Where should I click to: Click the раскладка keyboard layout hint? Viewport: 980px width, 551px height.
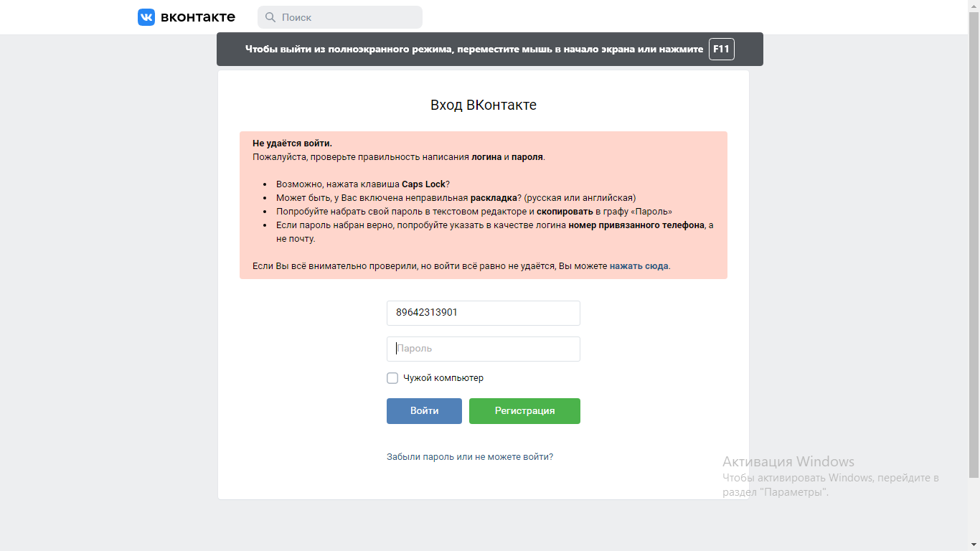[x=456, y=198]
